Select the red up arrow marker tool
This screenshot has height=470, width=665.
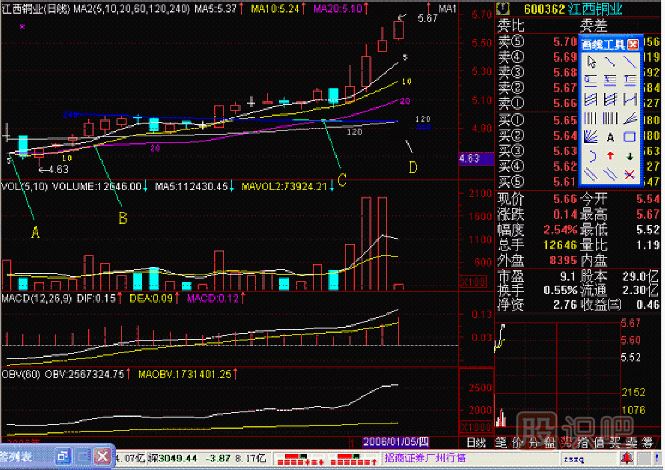pos(610,156)
